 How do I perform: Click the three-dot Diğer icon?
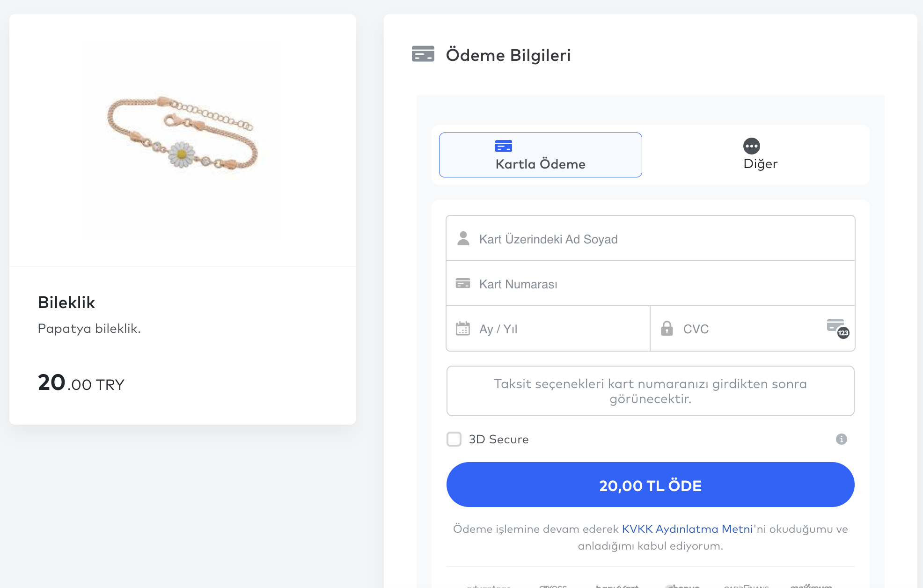pos(751,146)
